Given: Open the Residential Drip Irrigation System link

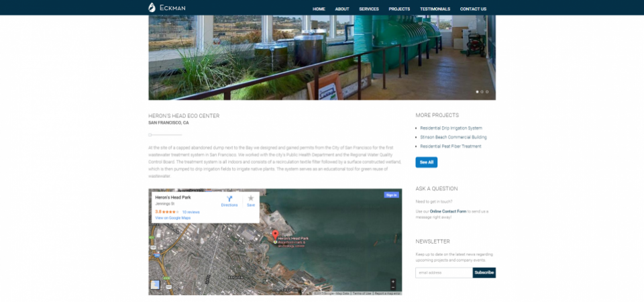Looking at the screenshot, I should 451,128.
